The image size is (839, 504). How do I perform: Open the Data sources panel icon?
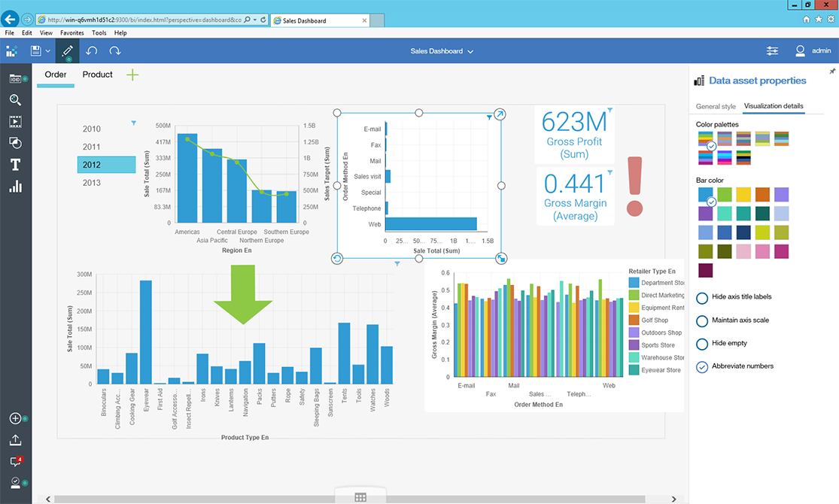tap(15, 77)
